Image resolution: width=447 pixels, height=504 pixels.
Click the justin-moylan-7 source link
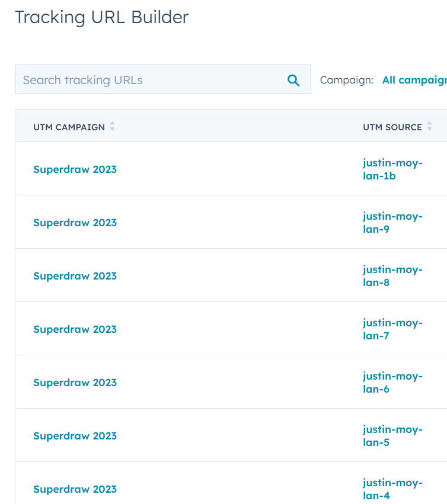392,329
